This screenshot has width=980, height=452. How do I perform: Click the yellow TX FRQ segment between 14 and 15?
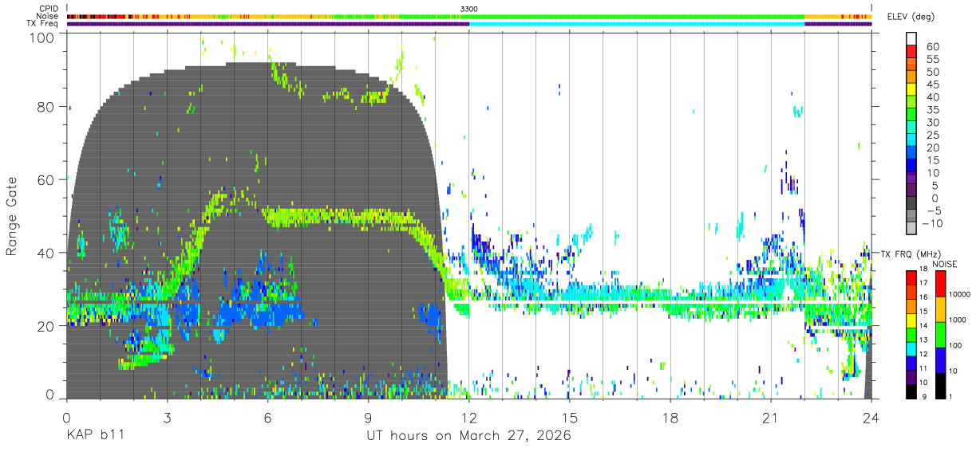(x=911, y=320)
